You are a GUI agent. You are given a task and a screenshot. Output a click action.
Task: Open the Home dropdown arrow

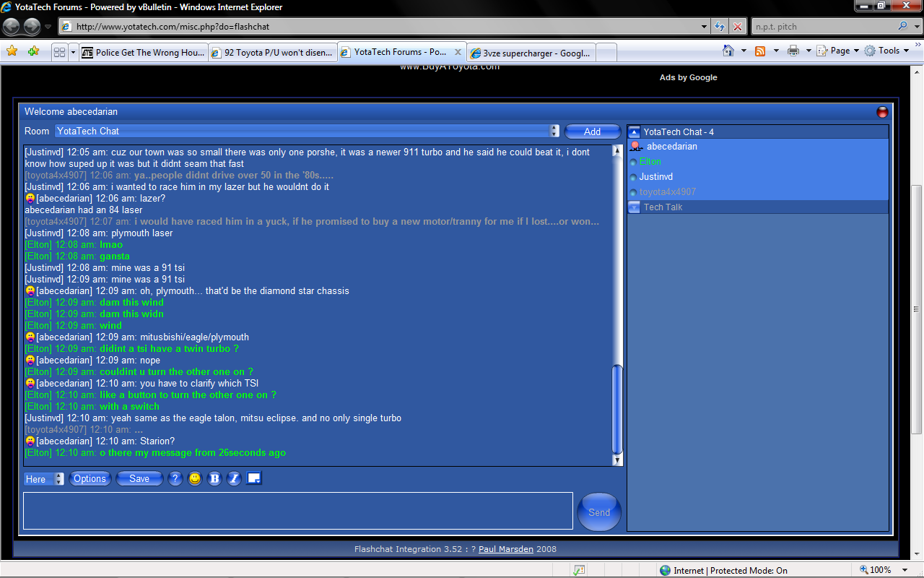744,51
